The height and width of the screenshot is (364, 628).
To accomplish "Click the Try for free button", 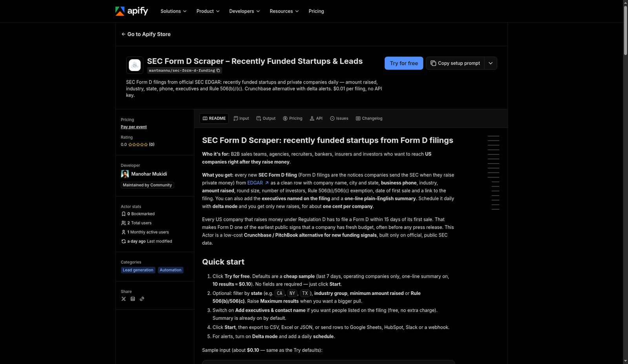I will click(404, 63).
